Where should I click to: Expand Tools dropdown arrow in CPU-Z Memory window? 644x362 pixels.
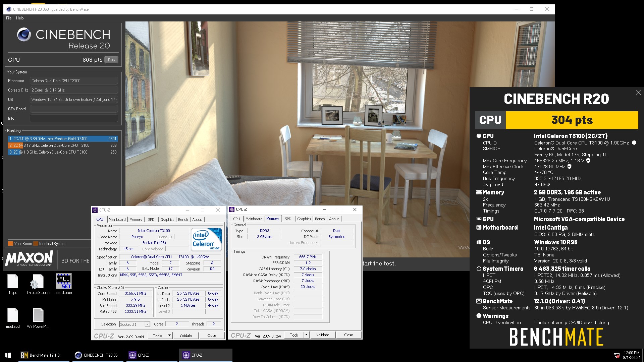click(x=306, y=335)
